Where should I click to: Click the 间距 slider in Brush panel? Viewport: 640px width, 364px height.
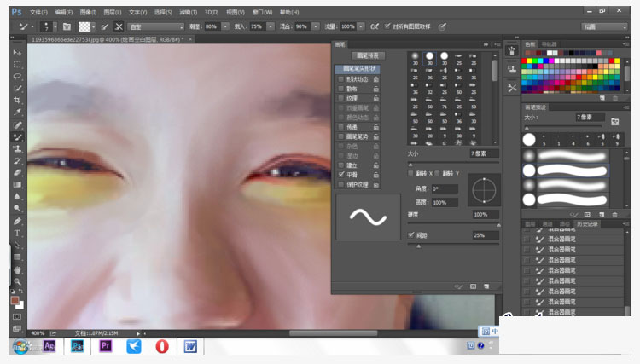[x=453, y=245]
